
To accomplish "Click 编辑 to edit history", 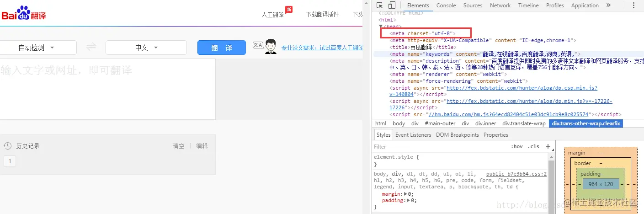I will click(202, 146).
